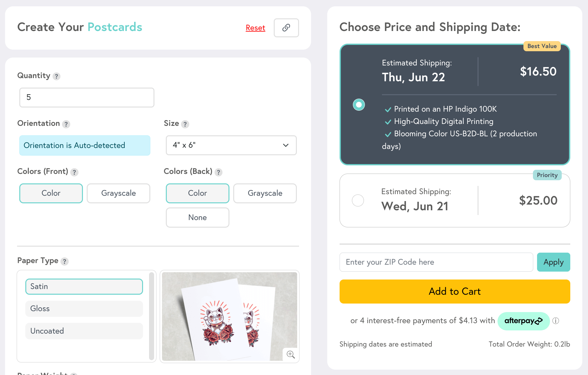This screenshot has height=375, width=588.
Task: Click the ZIP Code entry field
Action: coord(436,262)
